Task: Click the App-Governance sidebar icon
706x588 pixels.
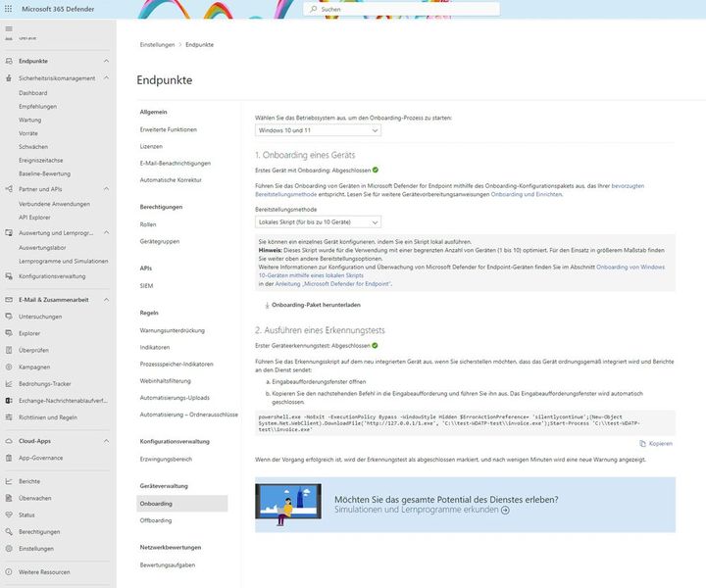Action: tap(9, 458)
